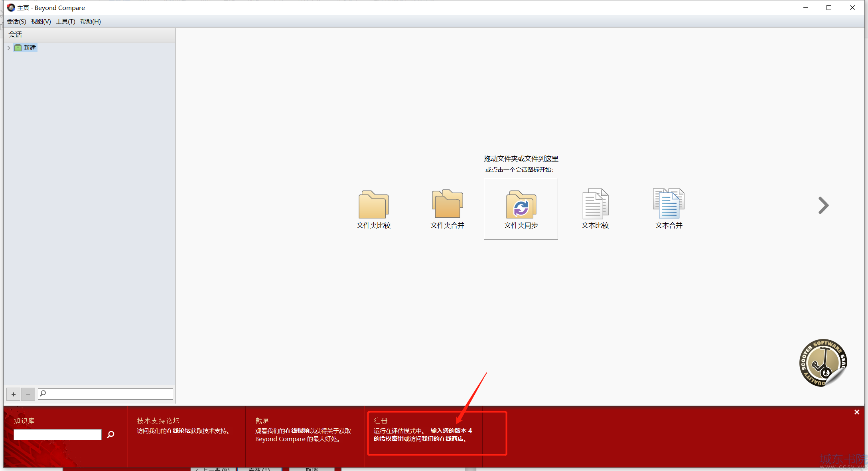
Task: Maximize the Beyond Compare window
Action: click(829, 8)
